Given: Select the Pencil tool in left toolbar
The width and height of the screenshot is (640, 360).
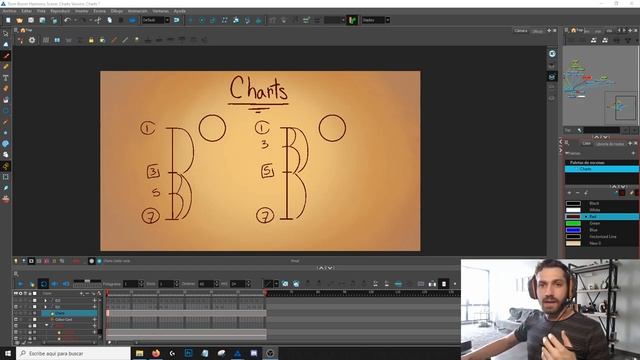Looking at the screenshot, I should click(6, 67).
